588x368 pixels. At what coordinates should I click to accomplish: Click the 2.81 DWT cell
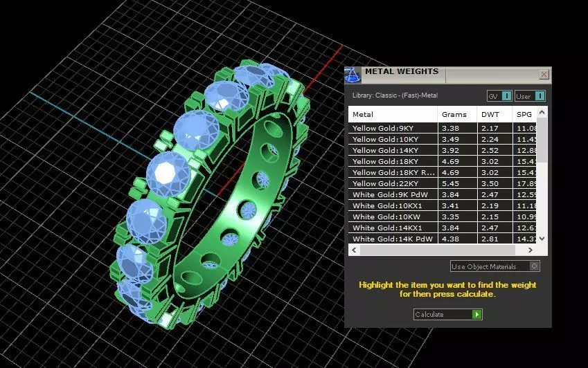[495, 239]
